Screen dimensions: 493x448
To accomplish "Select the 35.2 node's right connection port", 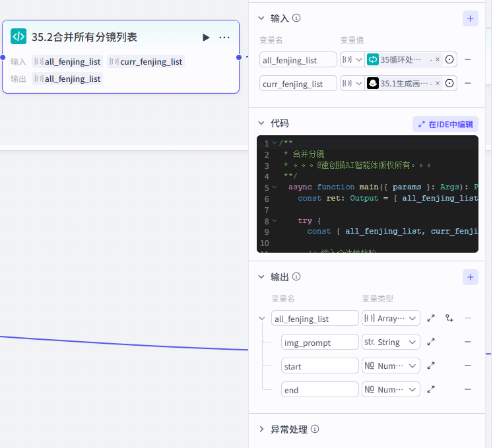I will [x=239, y=57].
